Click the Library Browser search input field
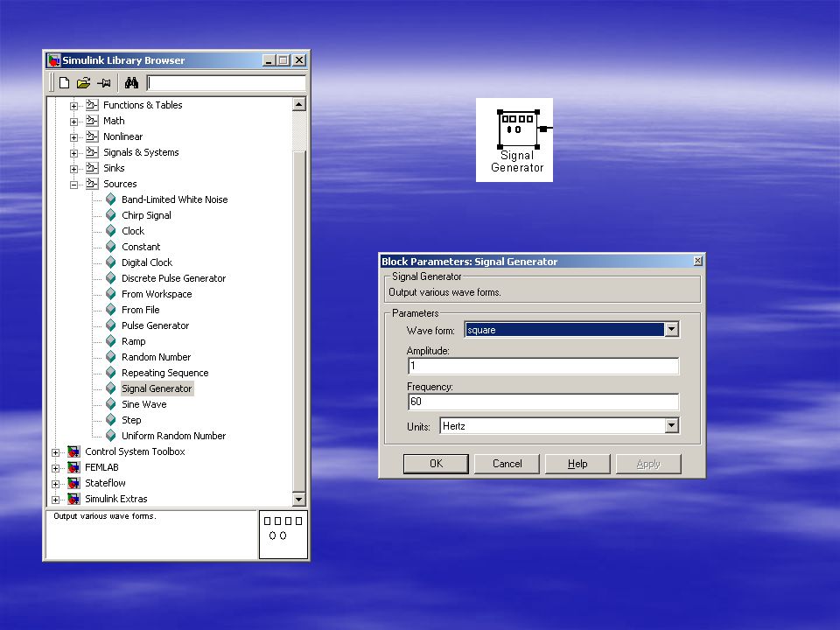 click(x=226, y=82)
